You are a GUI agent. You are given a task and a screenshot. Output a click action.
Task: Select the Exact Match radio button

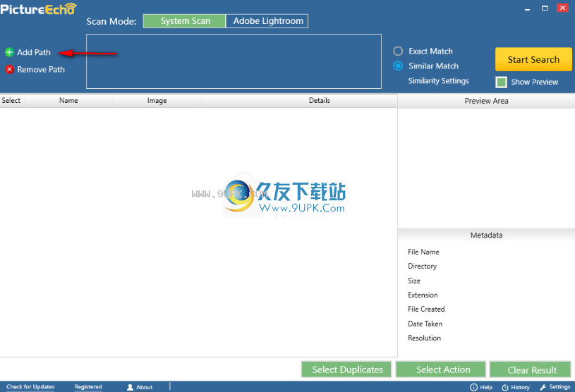[x=398, y=51]
